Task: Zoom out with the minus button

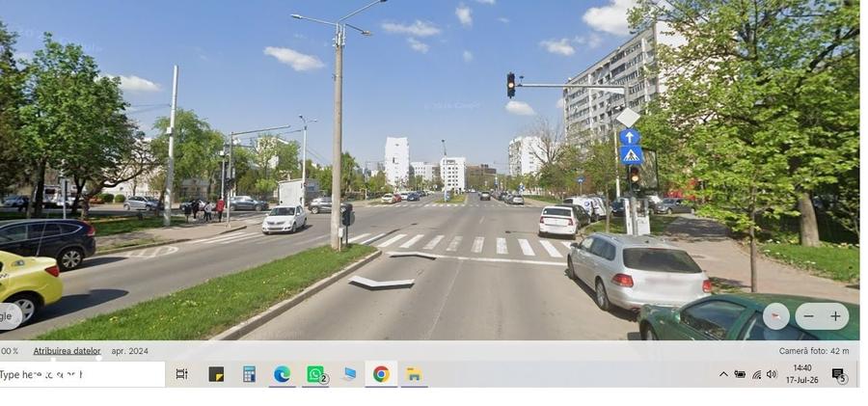Action: click(x=809, y=316)
